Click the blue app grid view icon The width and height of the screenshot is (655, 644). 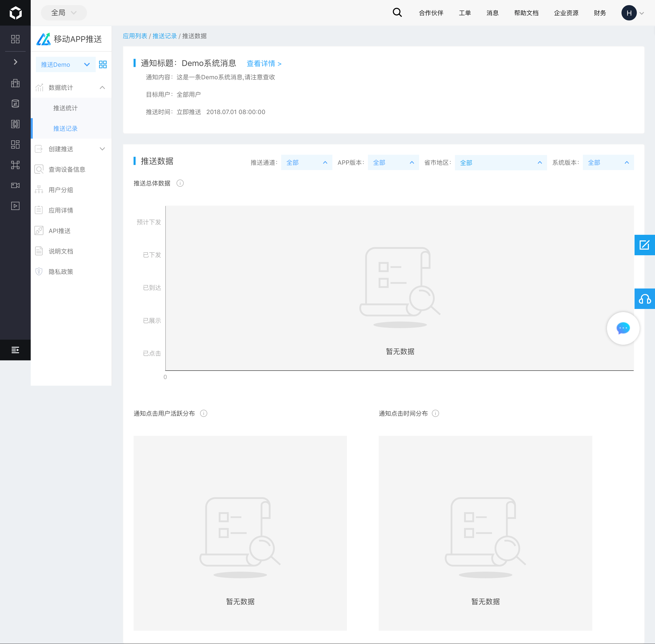point(103,65)
